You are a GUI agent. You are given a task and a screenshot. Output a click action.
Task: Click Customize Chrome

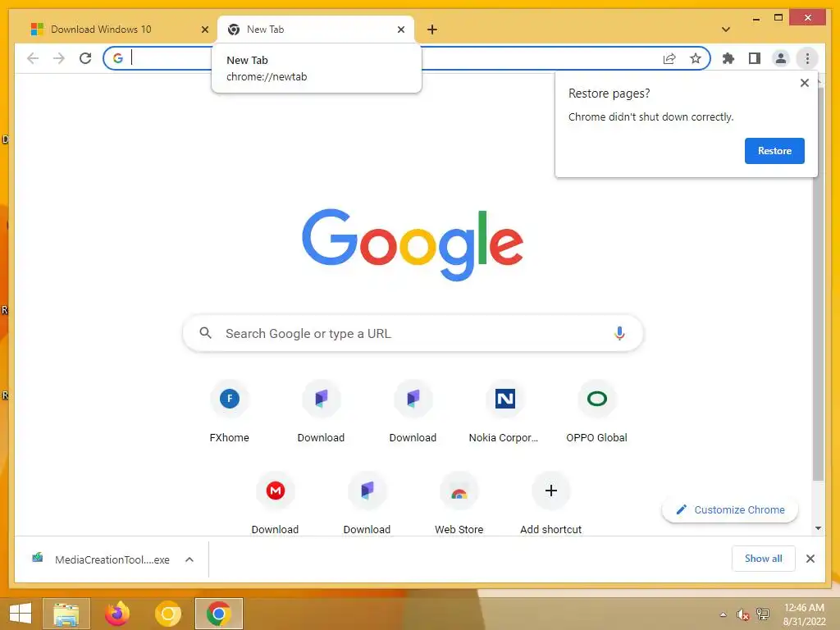click(730, 509)
